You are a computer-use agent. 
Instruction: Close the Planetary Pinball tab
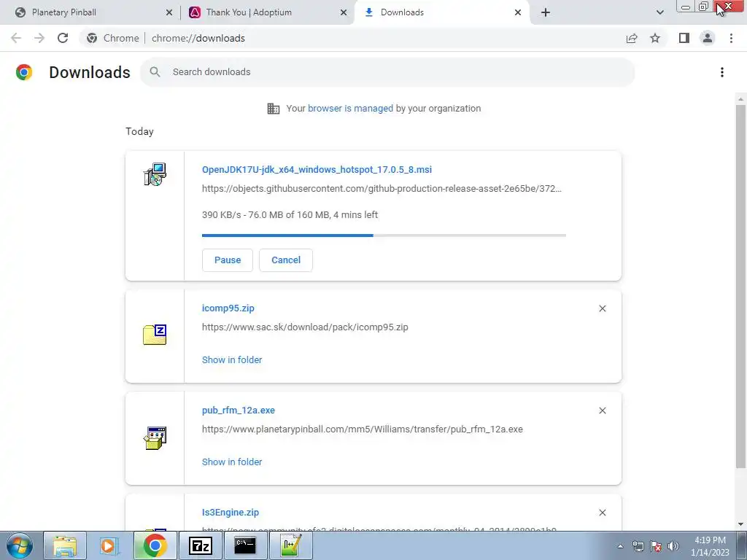[x=169, y=12]
